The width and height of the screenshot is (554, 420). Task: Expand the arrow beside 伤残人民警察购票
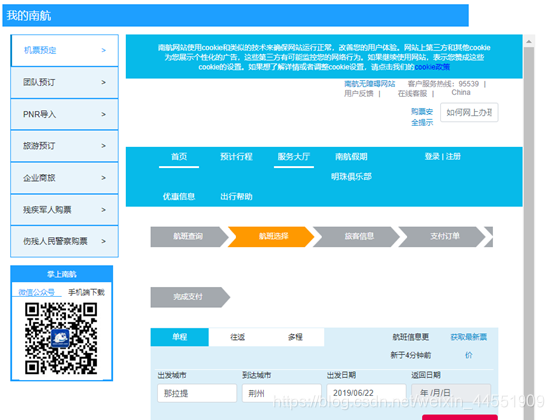104,241
